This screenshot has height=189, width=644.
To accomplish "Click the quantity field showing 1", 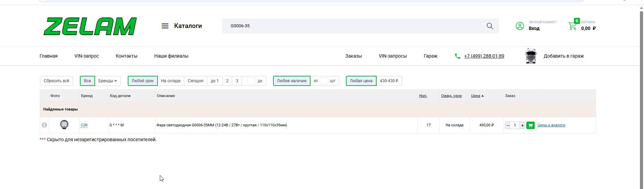I will click(515, 125).
